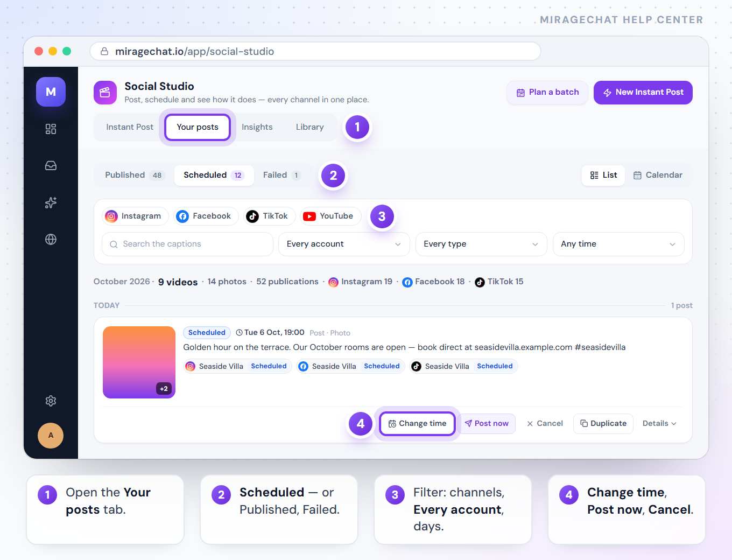Open the post photo thumbnail
This screenshot has height=560, width=732.
click(139, 362)
